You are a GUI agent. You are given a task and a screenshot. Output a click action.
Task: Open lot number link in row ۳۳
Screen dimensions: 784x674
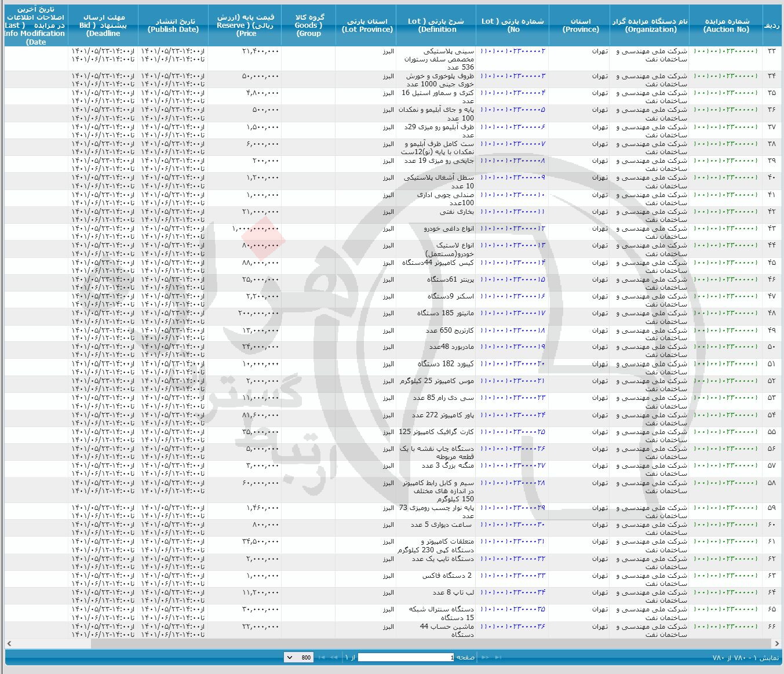click(513, 51)
